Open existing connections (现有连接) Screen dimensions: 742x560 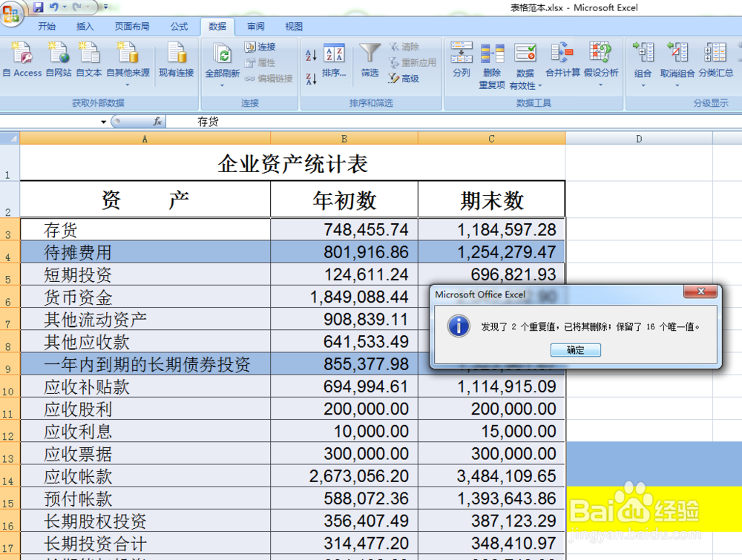176,59
